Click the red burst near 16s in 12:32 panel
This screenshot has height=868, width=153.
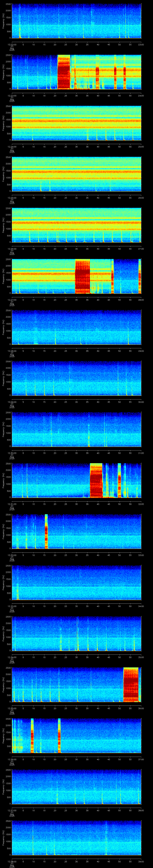(46, 531)
